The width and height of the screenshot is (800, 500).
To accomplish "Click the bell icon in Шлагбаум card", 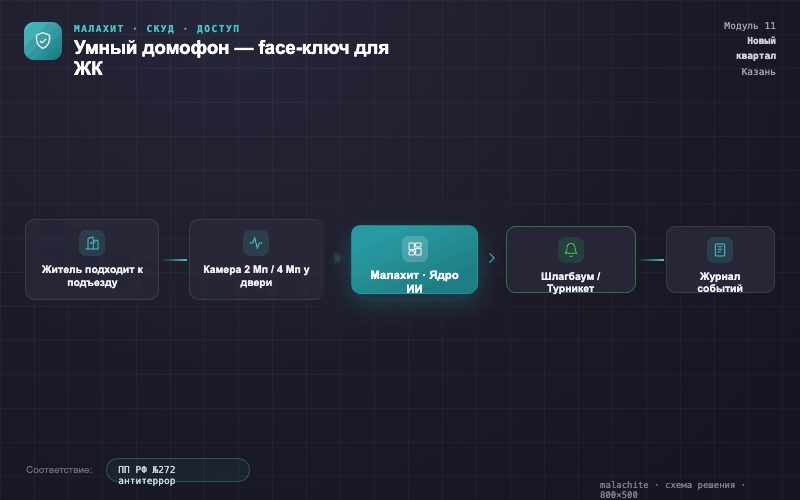I will point(571,249).
